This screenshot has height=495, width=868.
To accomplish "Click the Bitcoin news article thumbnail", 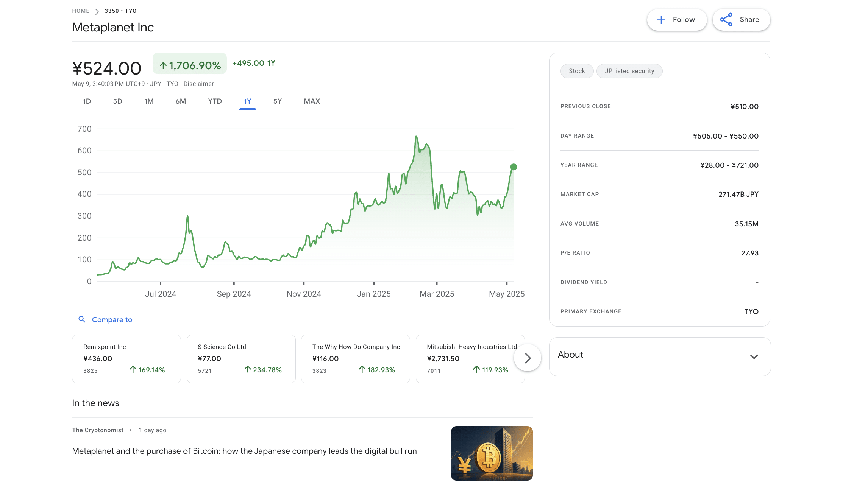I will (492, 453).
